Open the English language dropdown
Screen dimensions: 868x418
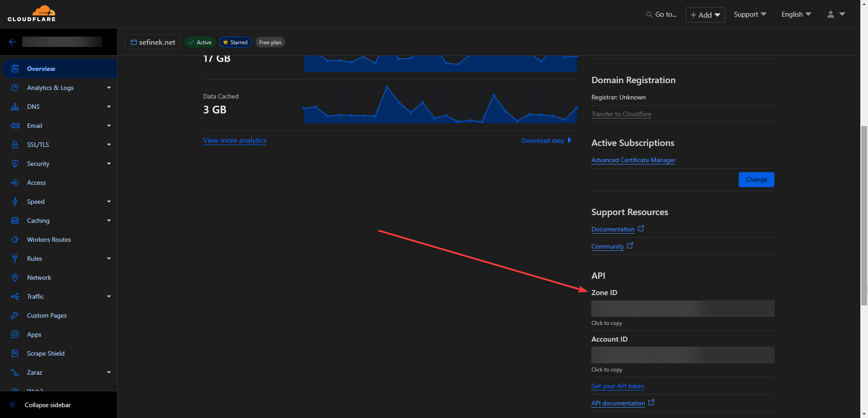click(796, 14)
